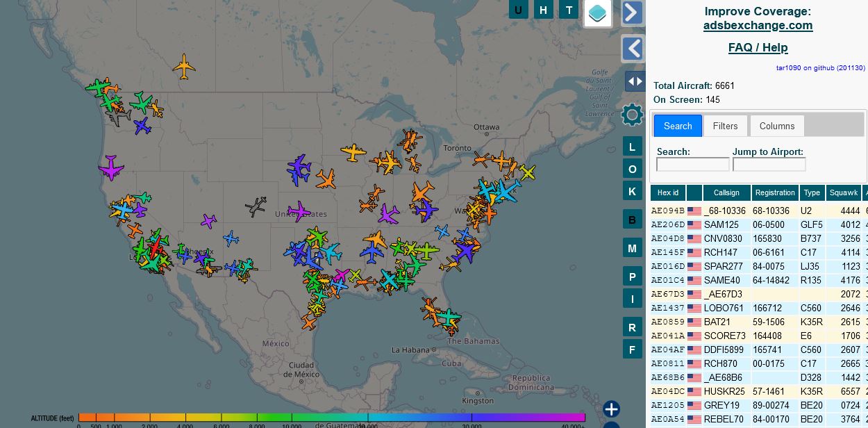Toggle the B map button
Image resolution: width=868 pixels, height=428 pixels.
point(632,220)
